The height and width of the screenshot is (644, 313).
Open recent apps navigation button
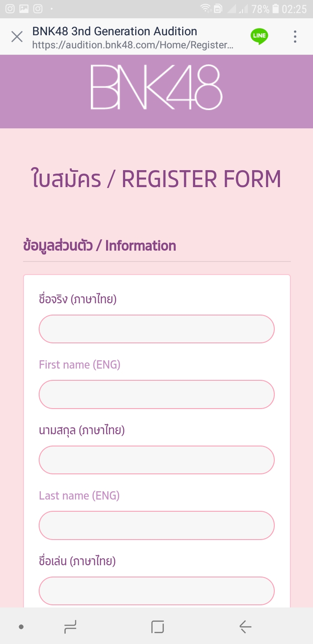[70, 627]
